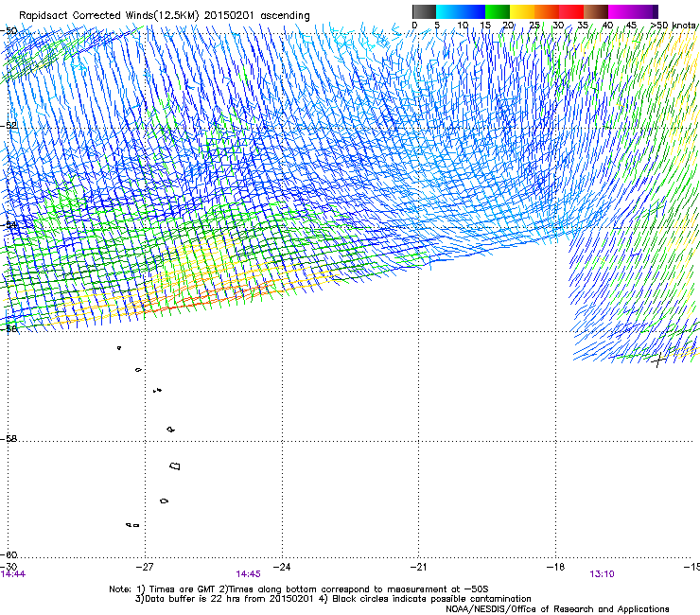Click the black X marker in the lower right wind field
Viewport: 700px width, 615px height.
pyautogui.click(x=659, y=360)
